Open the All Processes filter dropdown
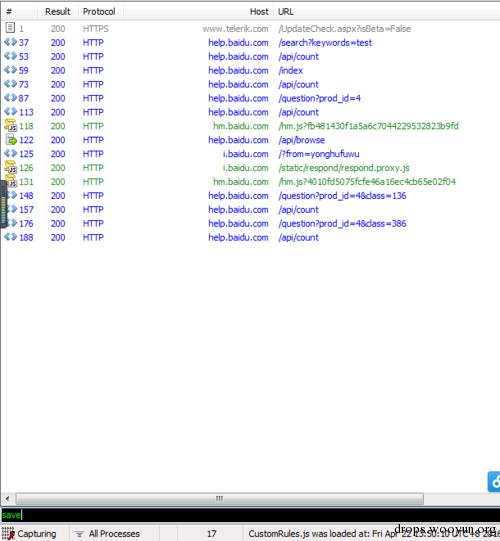 pyautogui.click(x=114, y=533)
